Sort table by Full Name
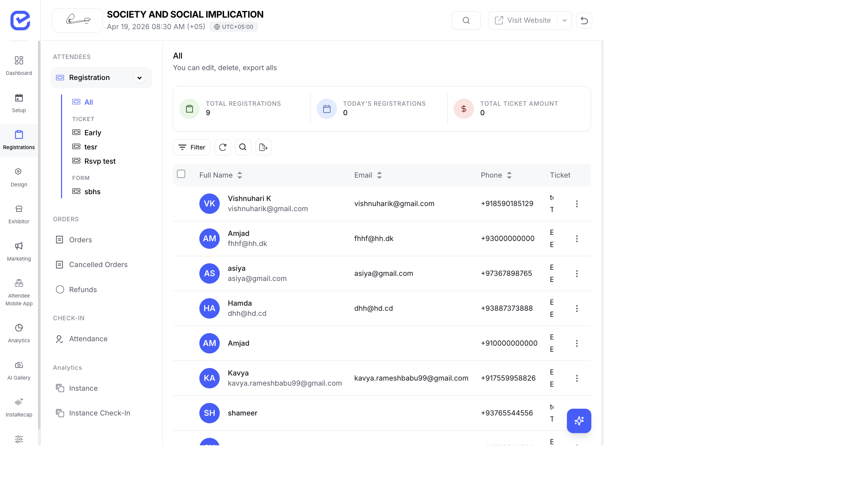Screen dimensions: 868x488 point(240,175)
